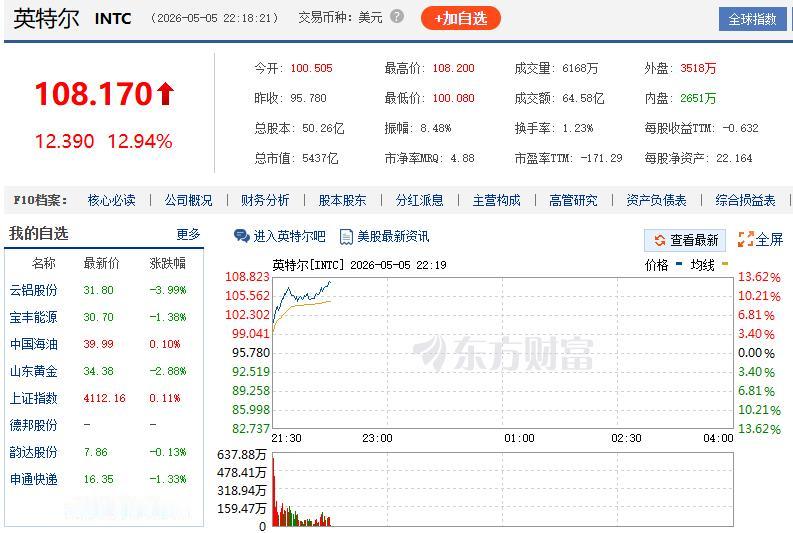
Task: Click the 云铝股份 change -3.99%
Action: pos(168,290)
